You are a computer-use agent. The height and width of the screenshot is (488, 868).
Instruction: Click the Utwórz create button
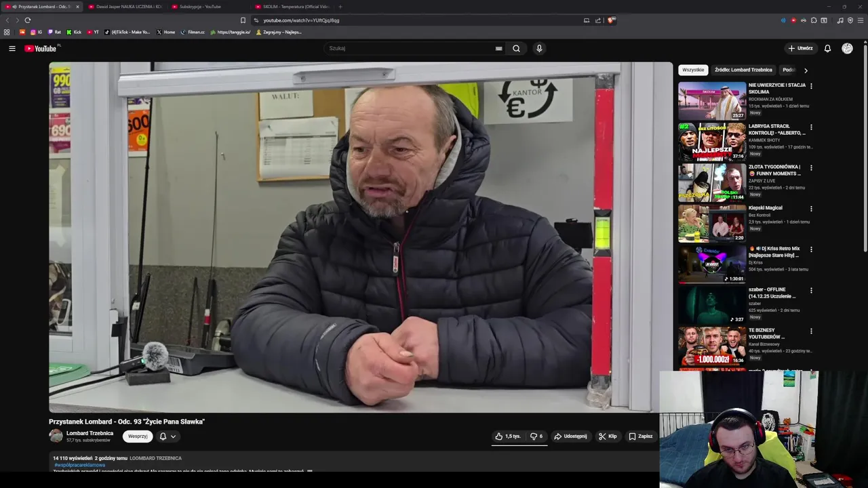coord(800,48)
